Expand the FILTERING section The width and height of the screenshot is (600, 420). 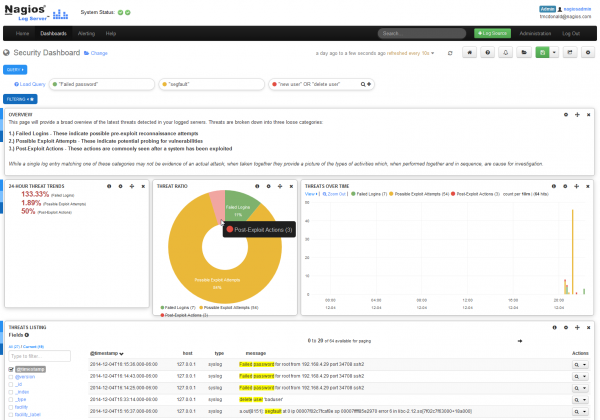pyautogui.click(x=21, y=99)
